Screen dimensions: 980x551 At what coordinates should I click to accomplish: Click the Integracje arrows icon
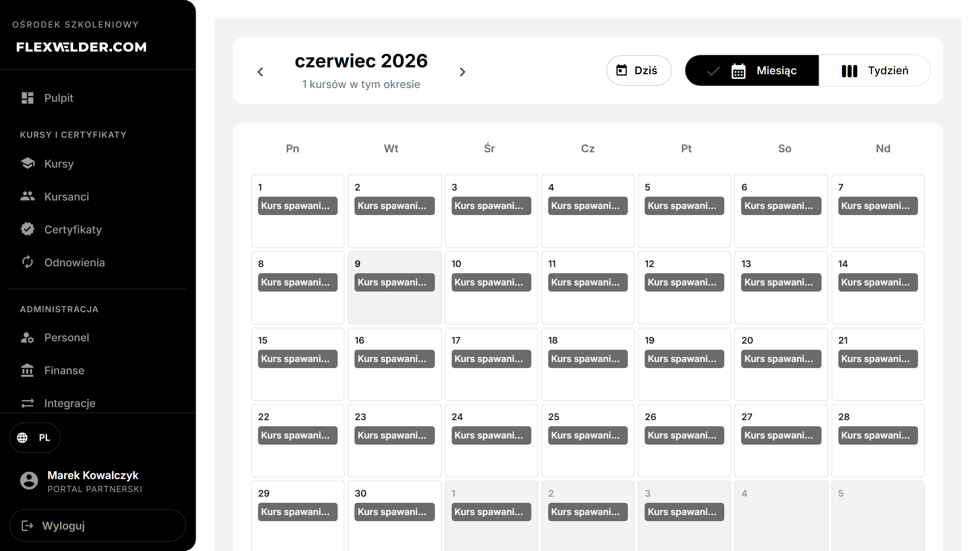(28, 403)
